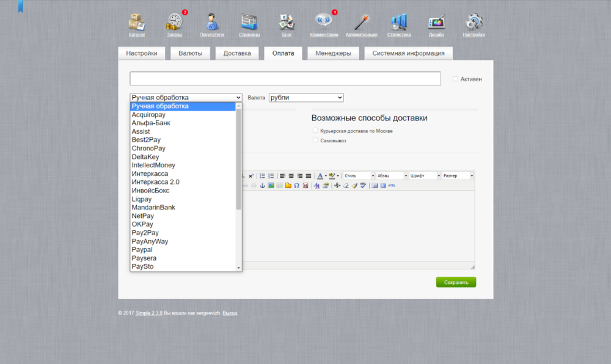Screen dimensions: 611x364
Task: Click the payment method name field
Action: coord(285,79)
